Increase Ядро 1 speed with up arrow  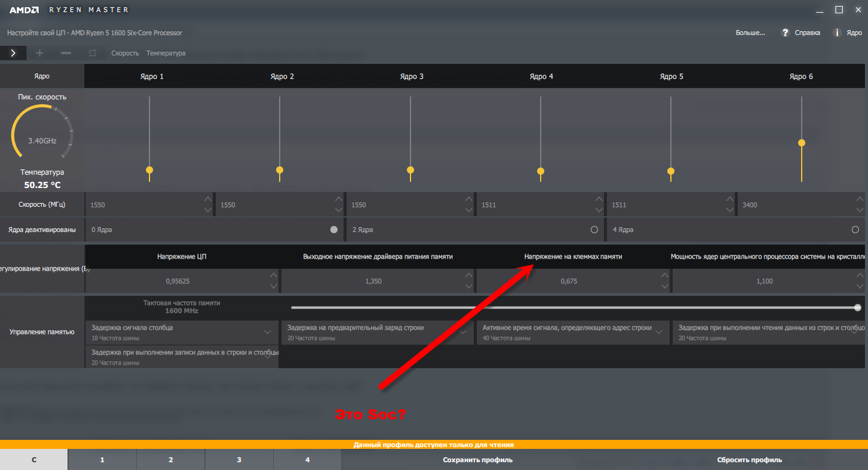coord(208,199)
